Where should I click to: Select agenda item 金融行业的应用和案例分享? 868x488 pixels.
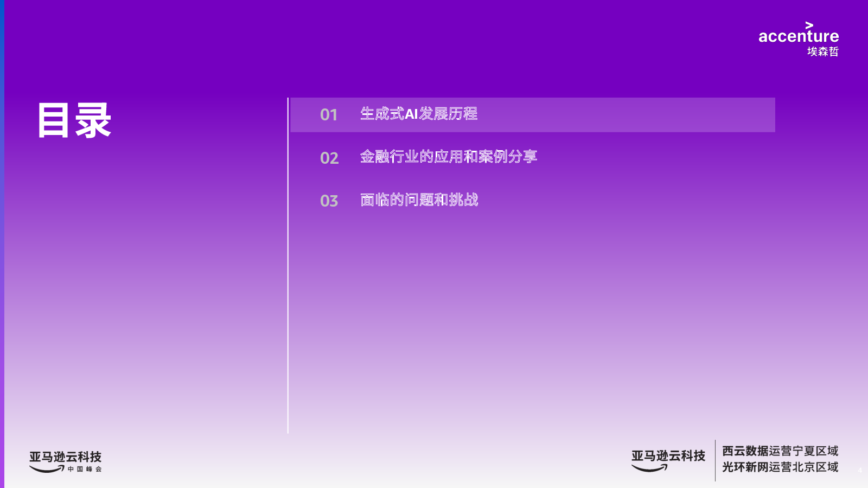click(x=448, y=157)
